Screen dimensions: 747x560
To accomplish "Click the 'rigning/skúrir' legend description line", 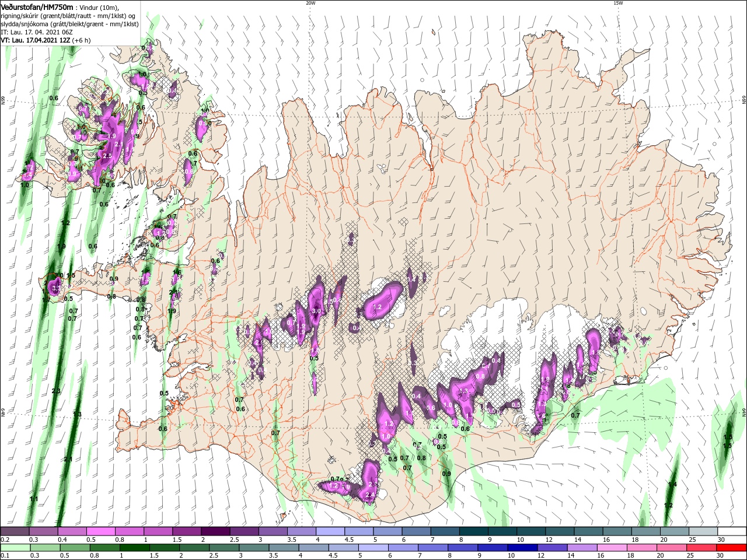I will [x=68, y=16].
